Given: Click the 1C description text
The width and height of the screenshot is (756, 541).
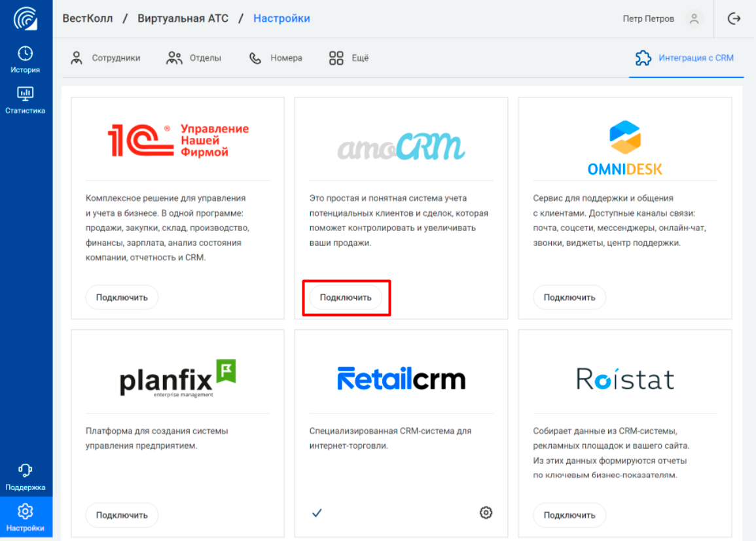Looking at the screenshot, I should point(168,228).
